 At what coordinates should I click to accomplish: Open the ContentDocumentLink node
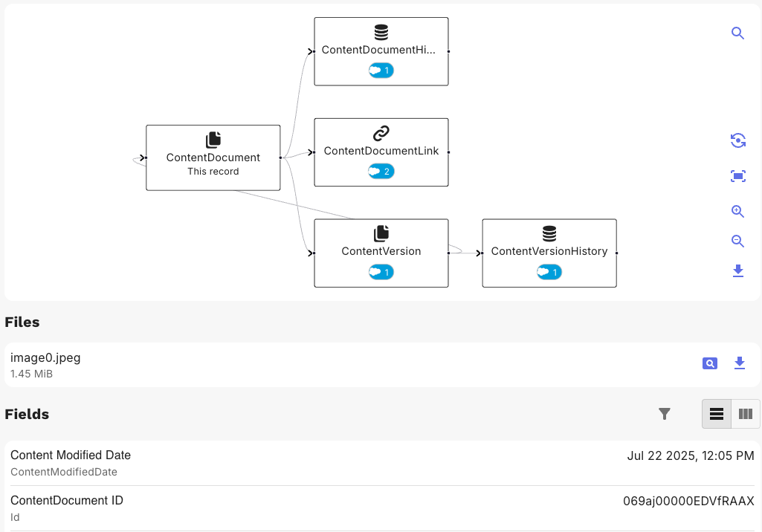point(381,151)
